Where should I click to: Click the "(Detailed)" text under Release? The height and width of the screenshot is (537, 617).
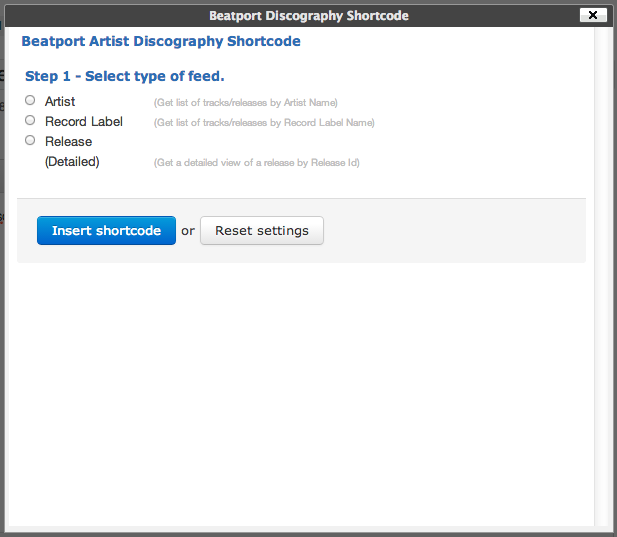click(72, 162)
